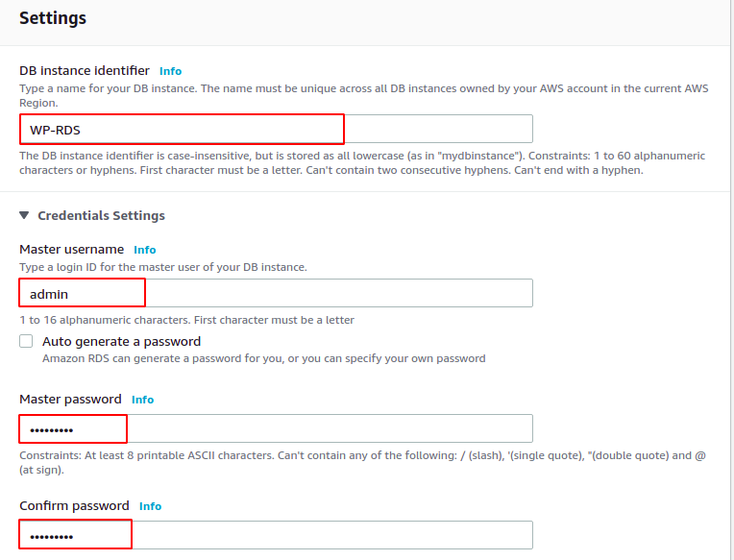Click the DB instance identifier label
Image resolution: width=734 pixels, height=560 pixels.
(x=85, y=71)
